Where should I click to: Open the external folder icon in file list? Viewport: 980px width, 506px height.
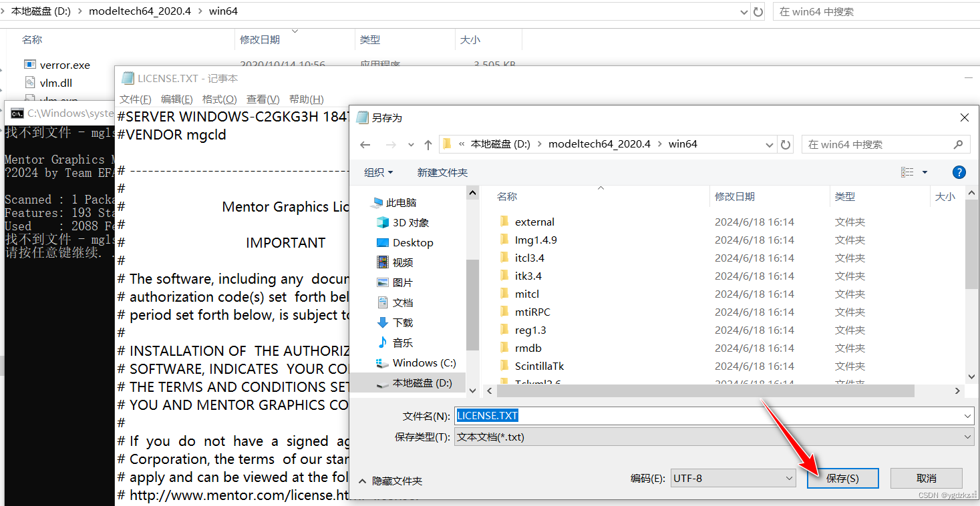tap(506, 221)
